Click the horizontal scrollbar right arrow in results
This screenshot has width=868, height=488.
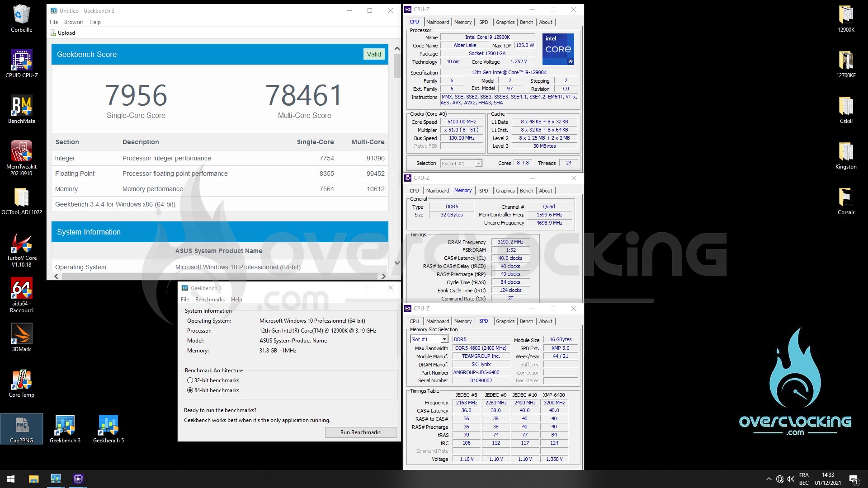pyautogui.click(x=383, y=276)
